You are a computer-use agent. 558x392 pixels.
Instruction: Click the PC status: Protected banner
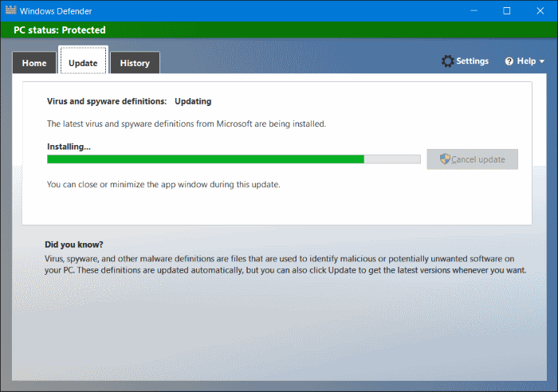[x=279, y=30]
